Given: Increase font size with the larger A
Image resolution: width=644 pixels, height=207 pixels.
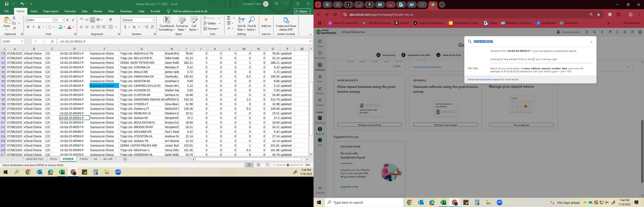Looking at the screenshot, I should pyautogui.click(x=67, y=20).
